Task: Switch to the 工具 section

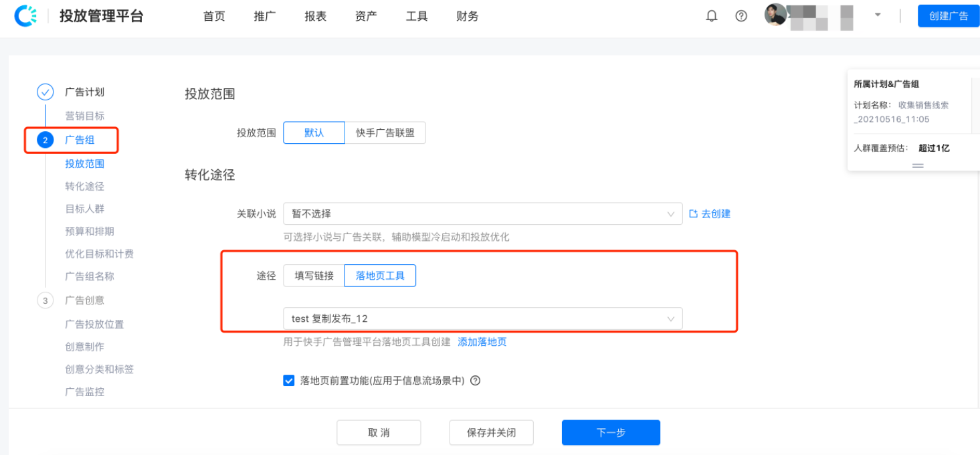Action: pos(416,16)
